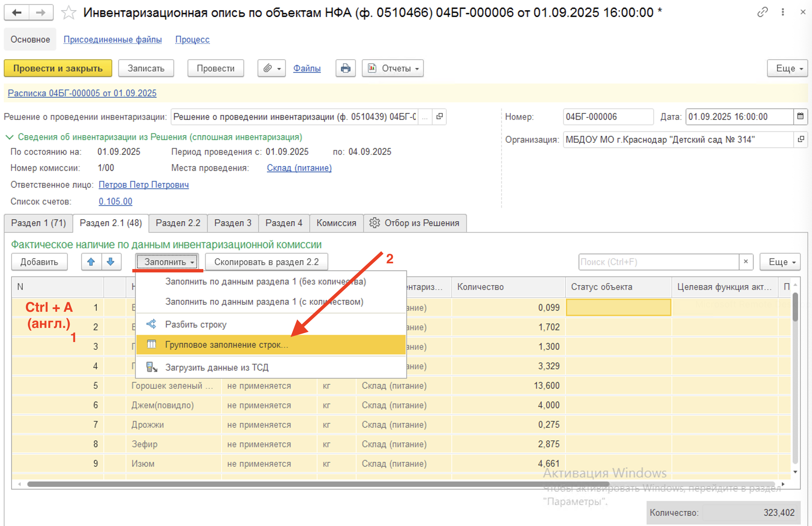This screenshot has width=812, height=526.
Task: Select the Групповое заполнение строк menu item
Action: tap(227, 345)
